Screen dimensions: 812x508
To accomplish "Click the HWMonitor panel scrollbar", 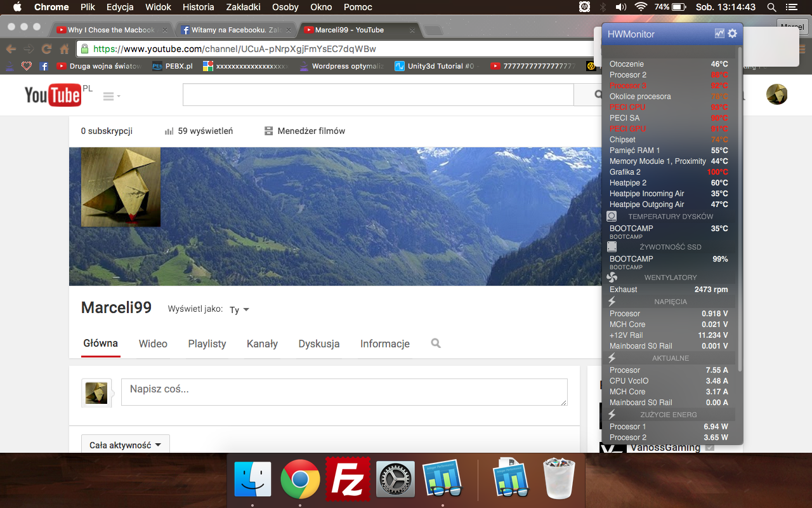I will point(738,210).
